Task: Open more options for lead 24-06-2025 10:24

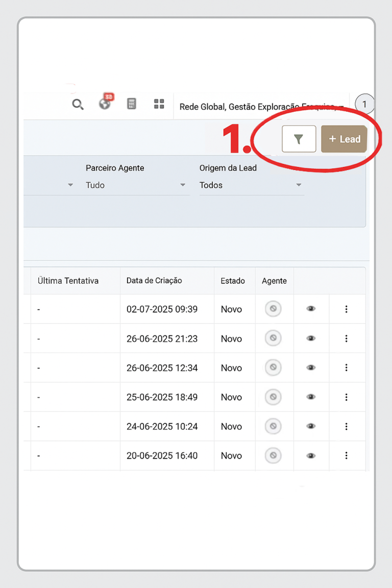Action: (x=347, y=426)
